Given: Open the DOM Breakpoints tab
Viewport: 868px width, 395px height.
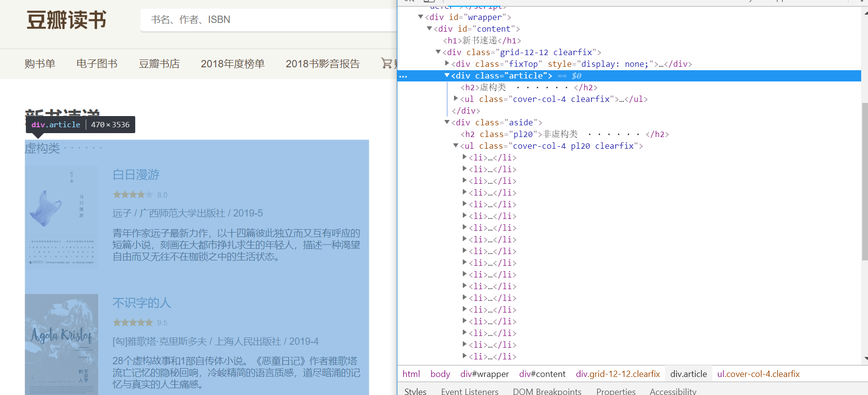Looking at the screenshot, I should [x=547, y=391].
